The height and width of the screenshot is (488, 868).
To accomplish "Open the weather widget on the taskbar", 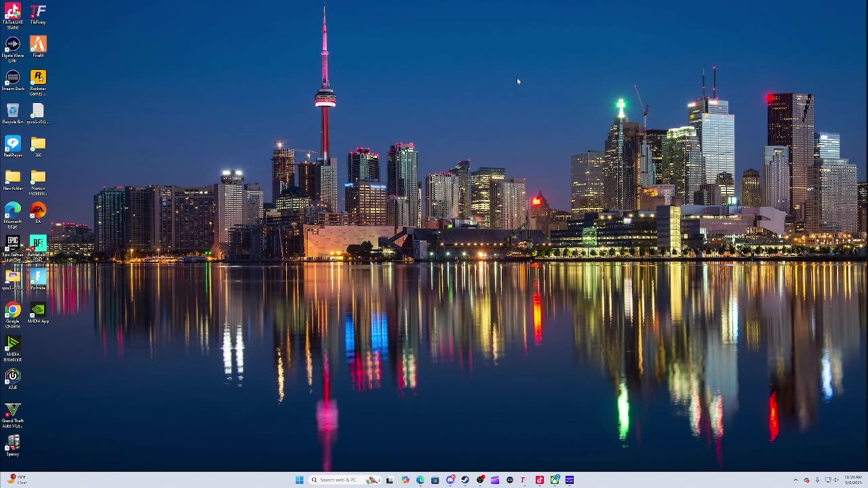I will pyautogui.click(x=17, y=480).
